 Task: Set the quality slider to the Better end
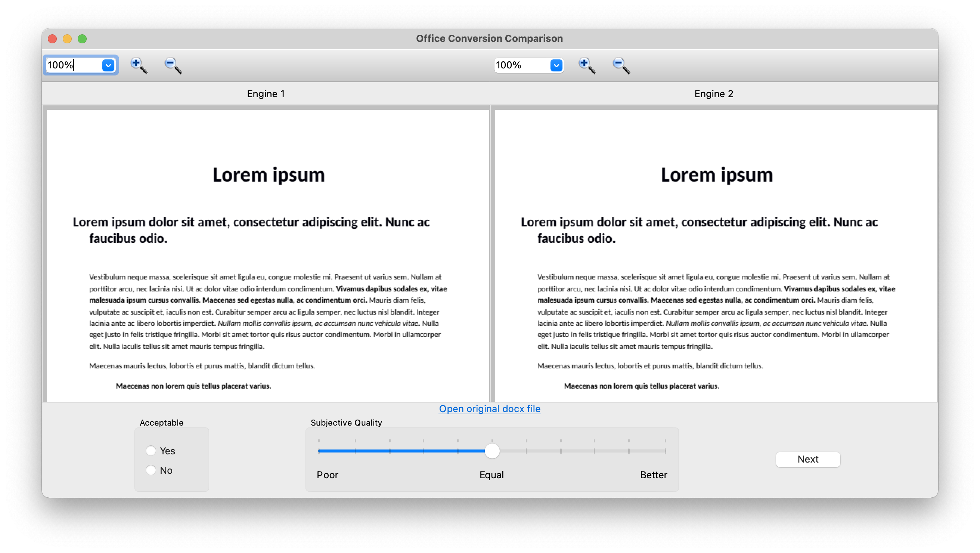pos(665,451)
